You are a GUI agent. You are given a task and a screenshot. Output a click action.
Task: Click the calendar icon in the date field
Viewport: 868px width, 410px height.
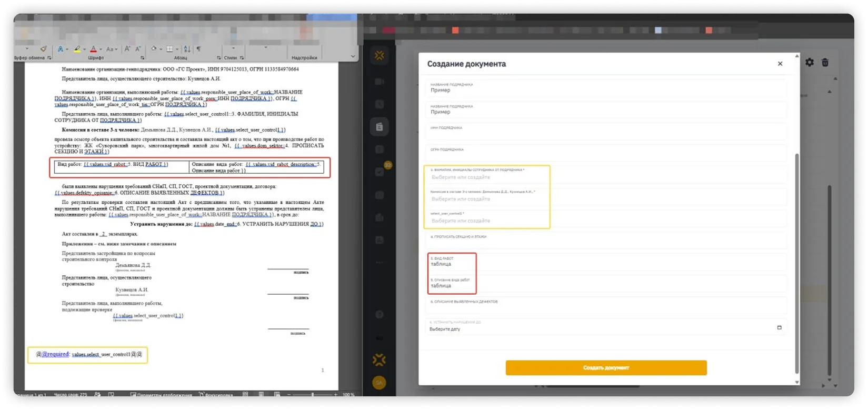[780, 327]
